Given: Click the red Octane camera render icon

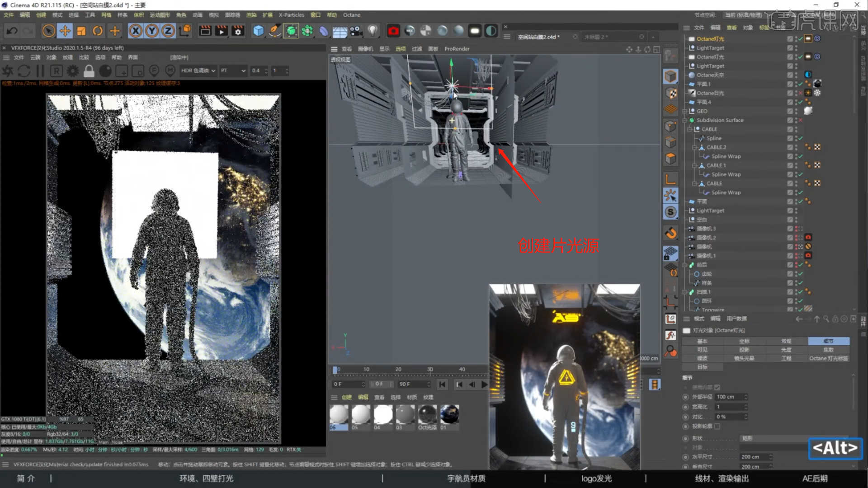Looking at the screenshot, I should [x=393, y=31].
